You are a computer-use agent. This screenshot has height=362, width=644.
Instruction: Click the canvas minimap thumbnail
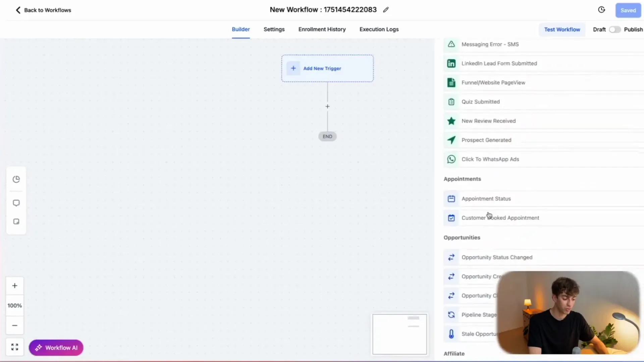pos(399,334)
